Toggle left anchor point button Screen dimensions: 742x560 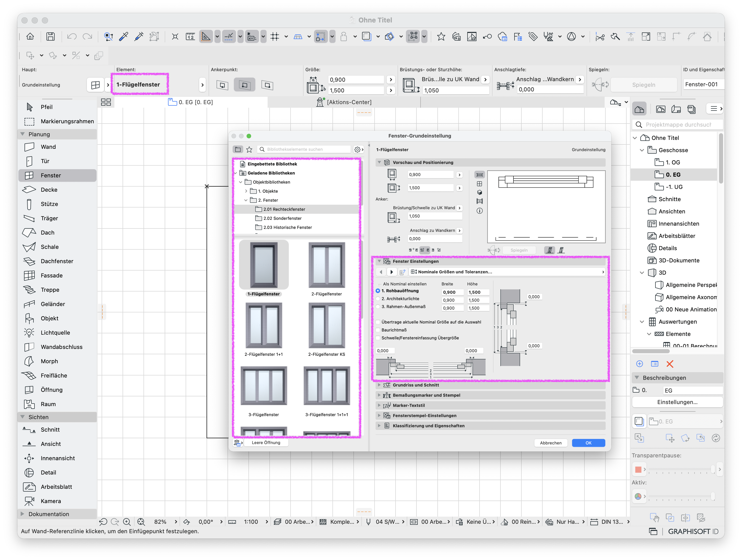point(222,85)
